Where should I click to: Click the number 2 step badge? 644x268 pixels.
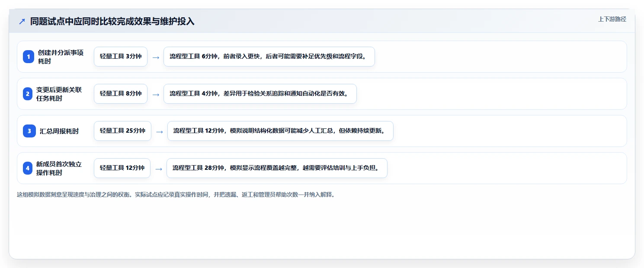(28, 94)
